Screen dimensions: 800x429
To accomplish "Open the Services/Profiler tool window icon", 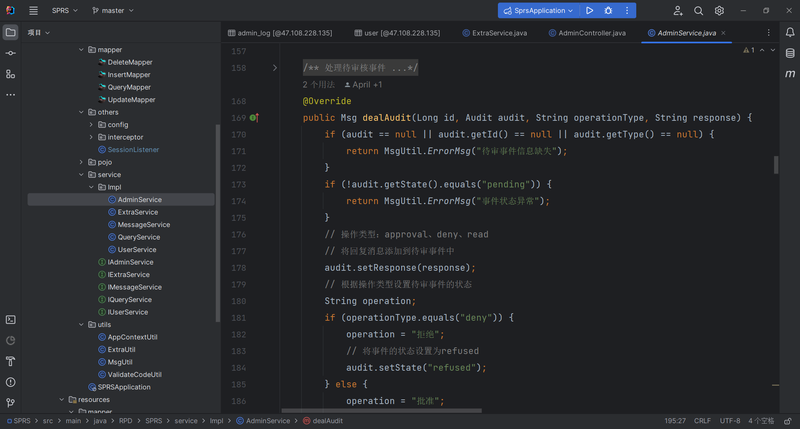I will [x=10, y=341].
